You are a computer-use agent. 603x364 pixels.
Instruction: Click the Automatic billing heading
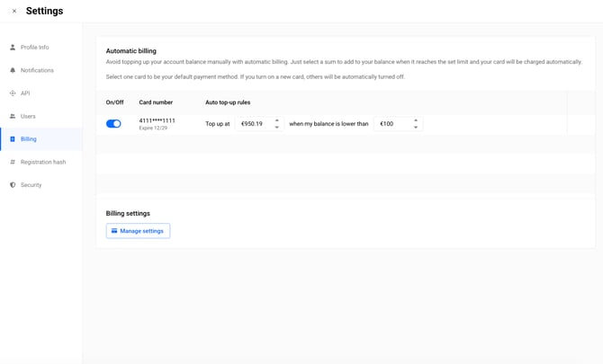point(131,51)
